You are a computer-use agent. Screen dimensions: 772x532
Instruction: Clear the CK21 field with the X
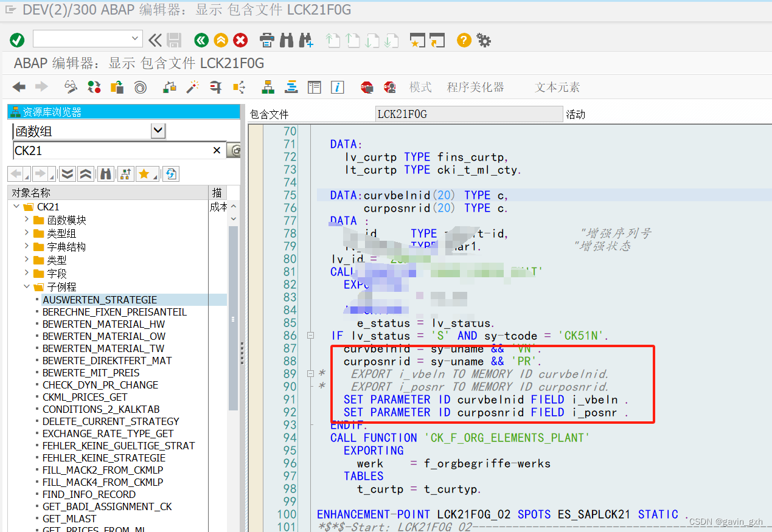pyautogui.click(x=217, y=150)
